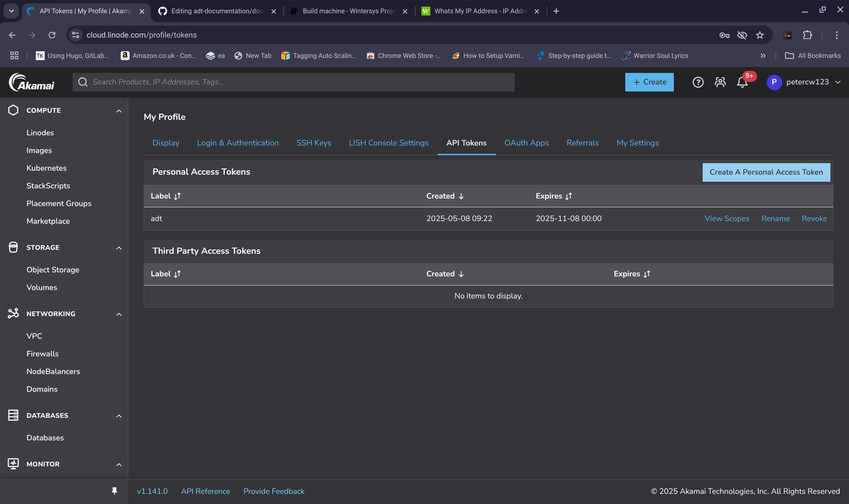849x504 pixels.
Task: Switch to the OAuth Apps tab
Action: (526, 143)
